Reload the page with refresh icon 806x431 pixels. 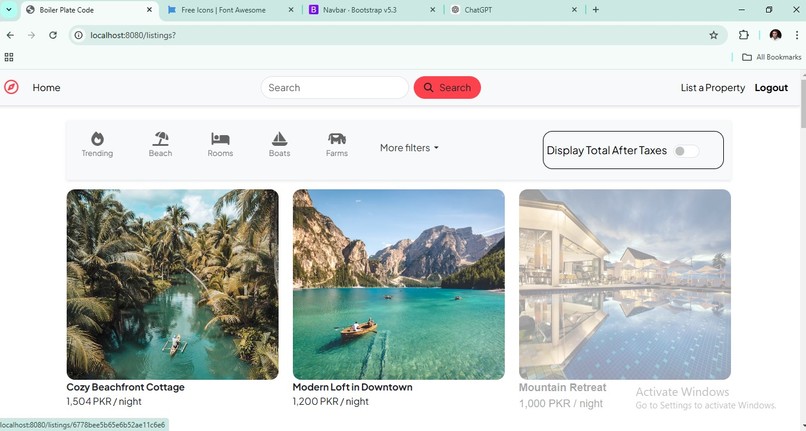click(53, 35)
